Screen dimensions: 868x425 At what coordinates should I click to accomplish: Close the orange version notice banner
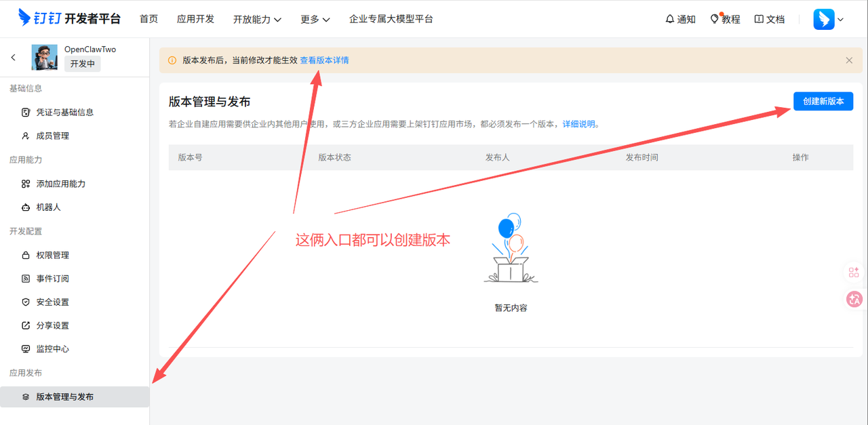[x=849, y=60]
